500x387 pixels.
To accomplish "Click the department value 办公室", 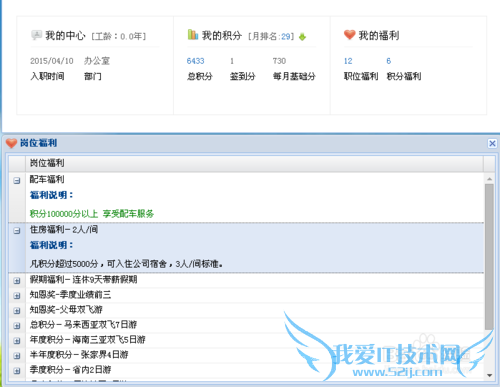I will (x=97, y=61).
